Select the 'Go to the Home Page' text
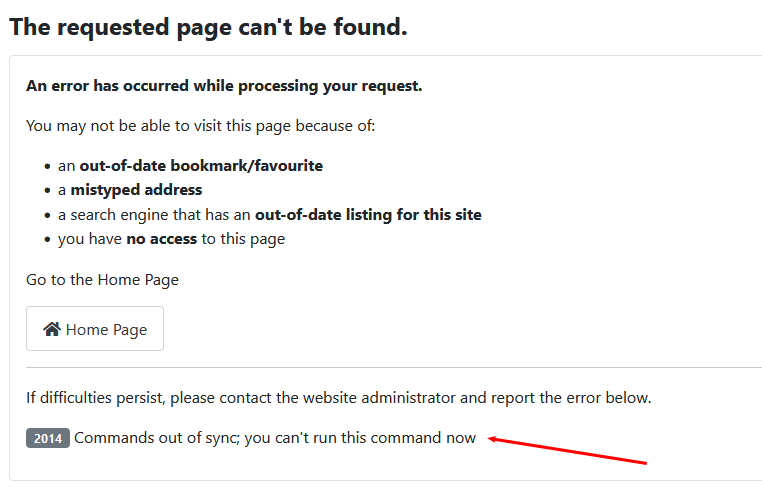Viewport: 762px width, 496px height. pos(103,280)
